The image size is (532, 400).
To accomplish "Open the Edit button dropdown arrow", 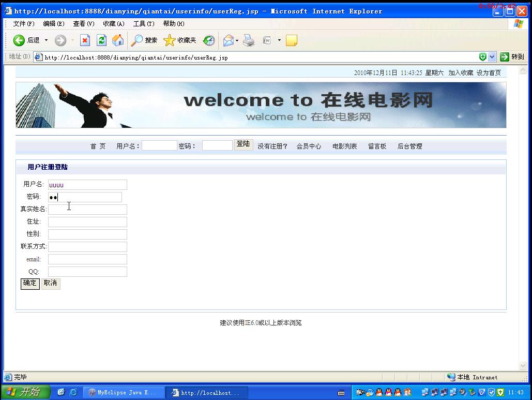I will pyautogui.click(x=279, y=40).
